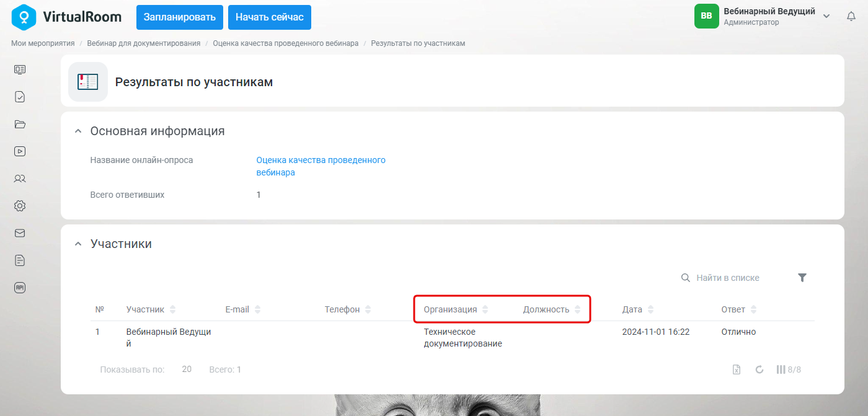Expand the user profile dropdown arrow
Viewport: 868px width, 416px height.
(826, 17)
